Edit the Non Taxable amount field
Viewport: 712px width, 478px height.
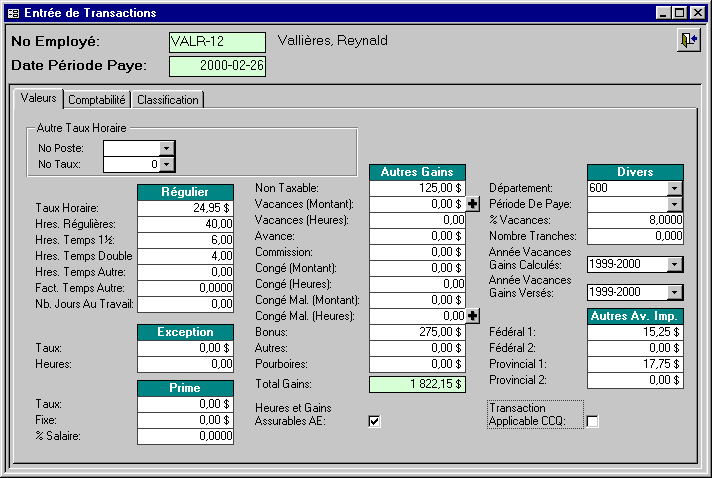click(x=417, y=188)
